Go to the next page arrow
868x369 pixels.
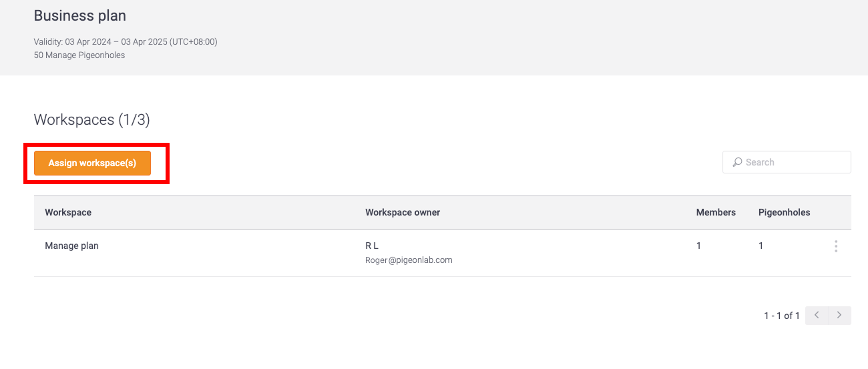pyautogui.click(x=839, y=315)
